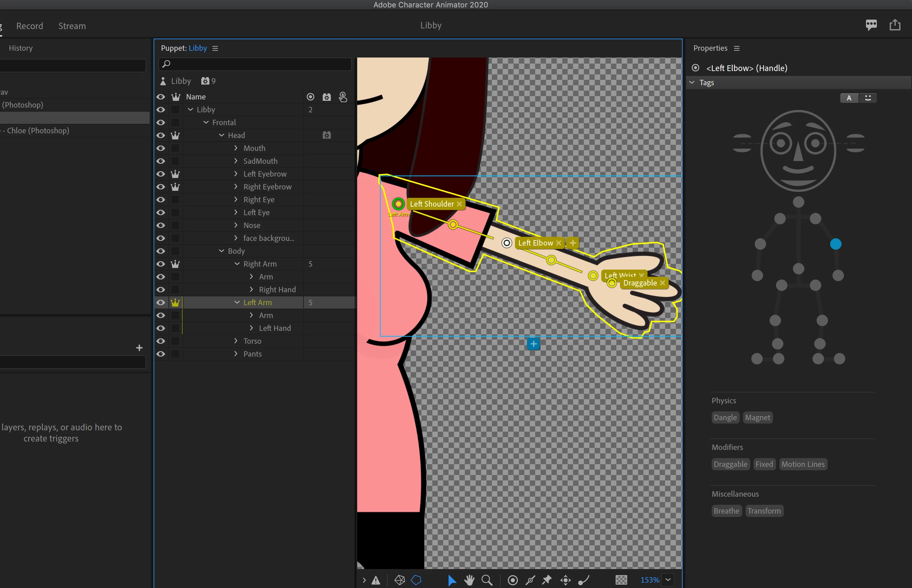Select the Hand tool in the bottom toolbar
Screen dimensions: 912x588
coord(469,580)
